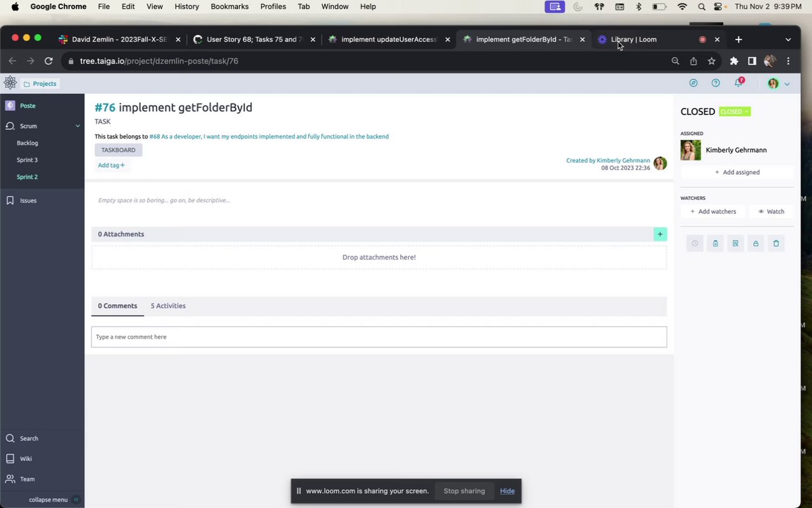This screenshot has height=508, width=812.
Task: Open the Discover compass icon
Action: coord(693,83)
